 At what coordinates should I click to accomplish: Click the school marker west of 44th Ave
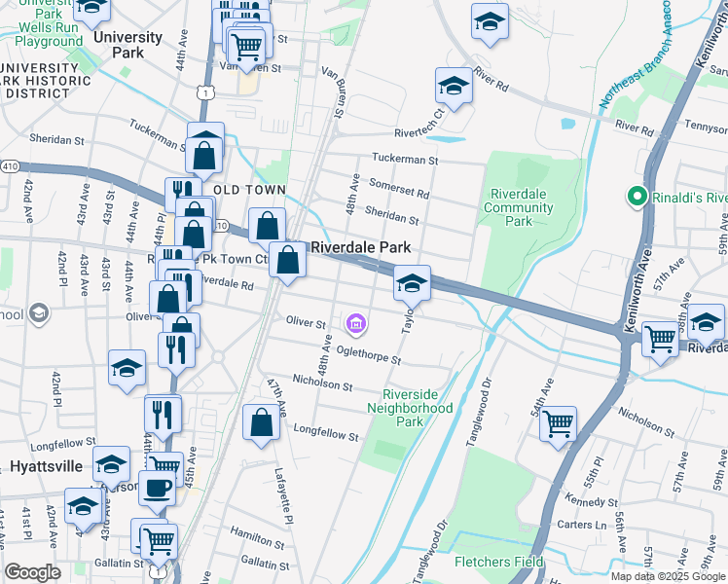pos(127,371)
